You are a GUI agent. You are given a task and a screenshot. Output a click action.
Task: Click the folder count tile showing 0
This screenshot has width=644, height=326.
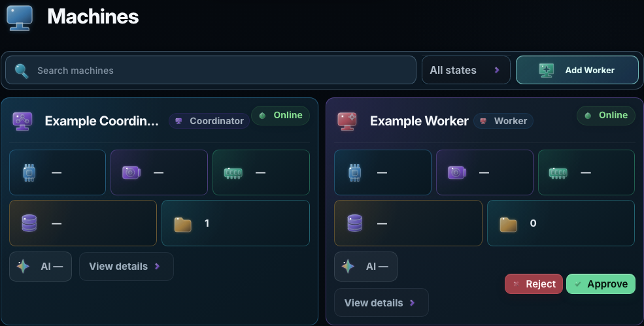(x=560, y=223)
